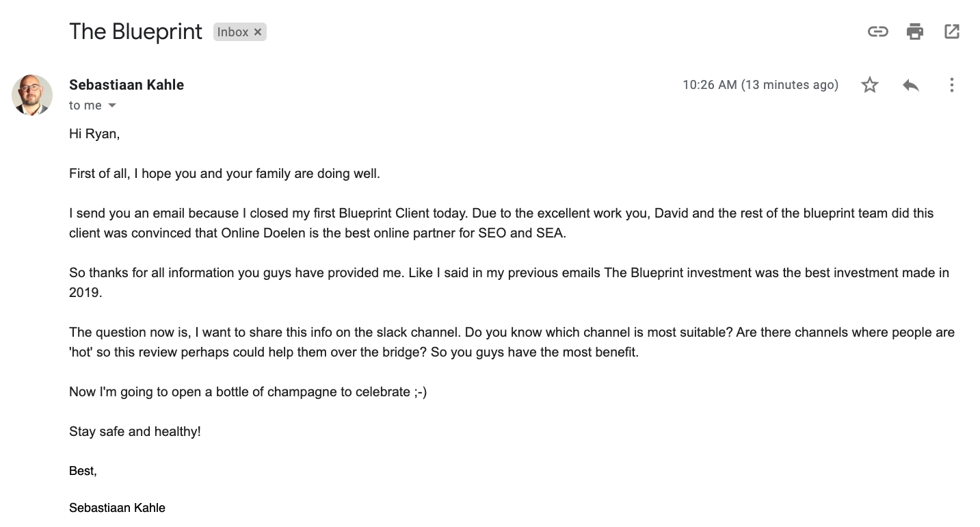Click the bold sender name Sebastiaan Kahle
Image resolution: width=980 pixels, height=527 pixels.
[127, 85]
